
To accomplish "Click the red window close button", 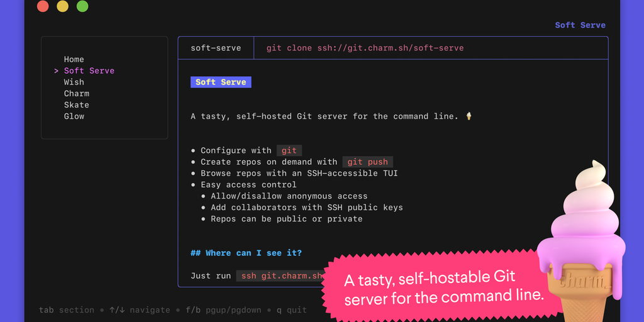I will [x=43, y=6].
